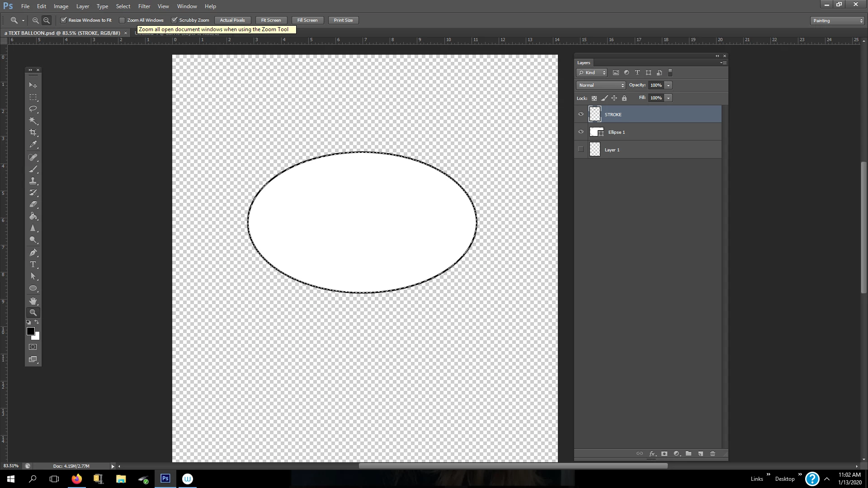The width and height of the screenshot is (868, 488).
Task: Click the black foreground color swatch
Action: pos(30,331)
